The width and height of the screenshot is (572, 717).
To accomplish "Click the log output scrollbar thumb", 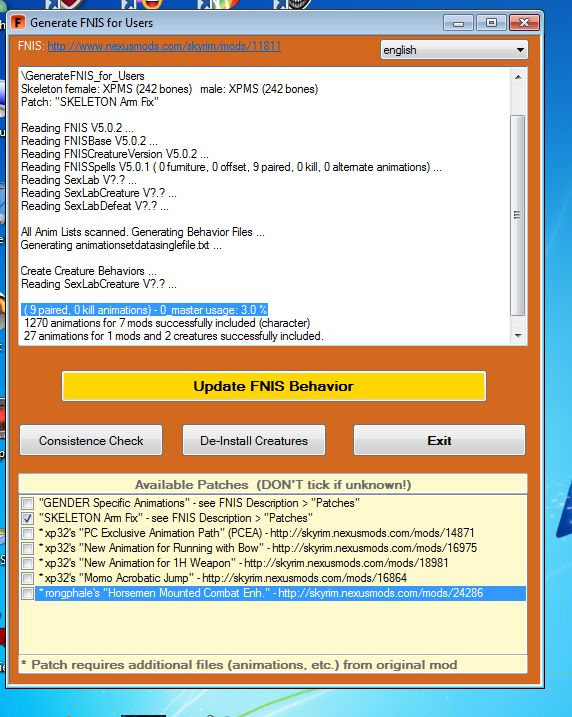I will [x=518, y=215].
